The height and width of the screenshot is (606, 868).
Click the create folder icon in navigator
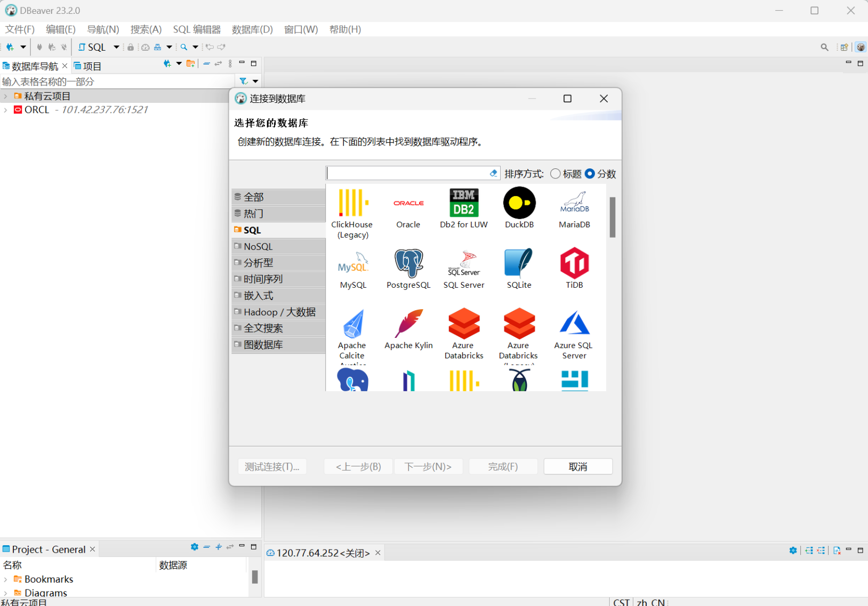190,64
